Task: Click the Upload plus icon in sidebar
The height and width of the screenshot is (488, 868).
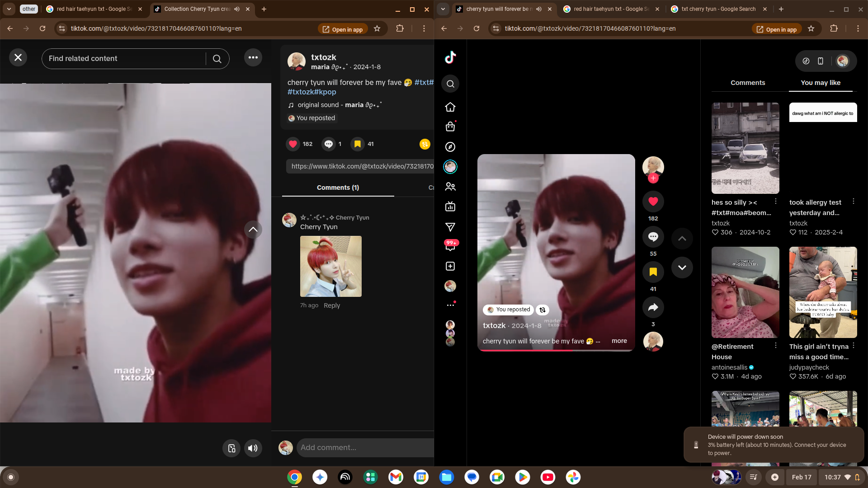Action: 450,266
